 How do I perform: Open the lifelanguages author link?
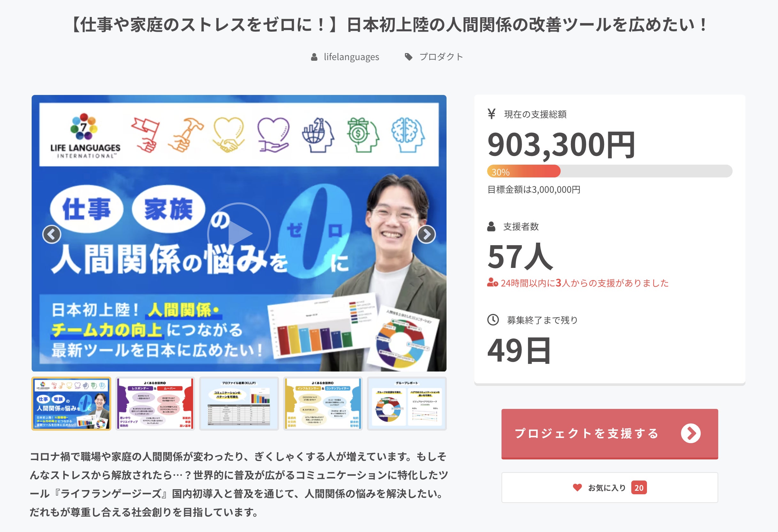click(351, 57)
